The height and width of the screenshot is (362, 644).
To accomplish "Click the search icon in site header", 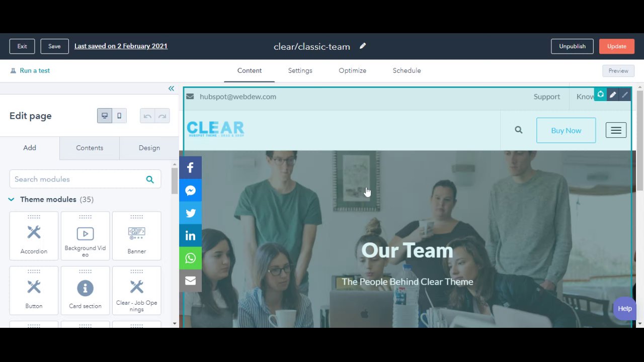I will click(519, 130).
